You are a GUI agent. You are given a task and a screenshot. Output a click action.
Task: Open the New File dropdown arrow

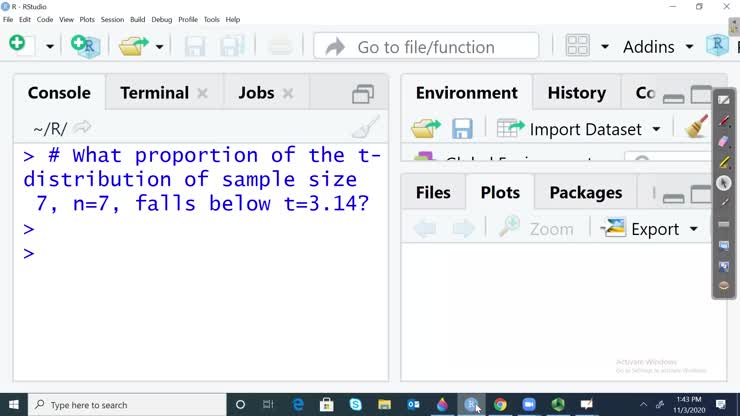(x=50, y=46)
